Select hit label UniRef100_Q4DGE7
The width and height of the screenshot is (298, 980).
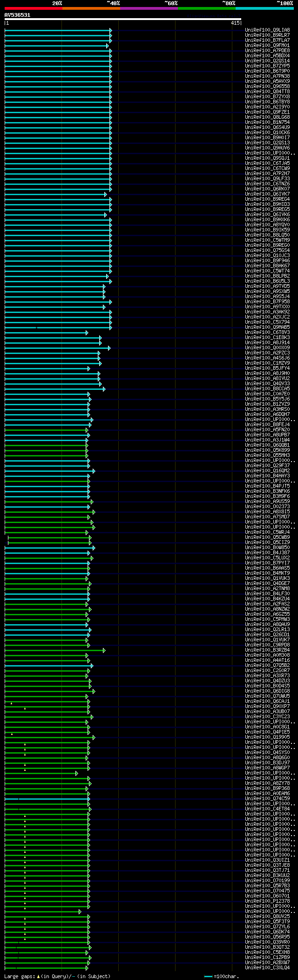pyautogui.click(x=267, y=584)
